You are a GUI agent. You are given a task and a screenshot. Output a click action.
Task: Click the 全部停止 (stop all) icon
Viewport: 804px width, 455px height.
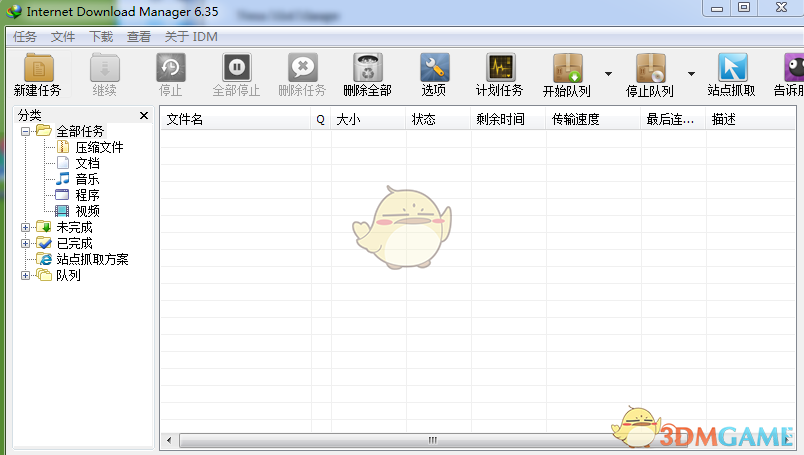(x=236, y=68)
